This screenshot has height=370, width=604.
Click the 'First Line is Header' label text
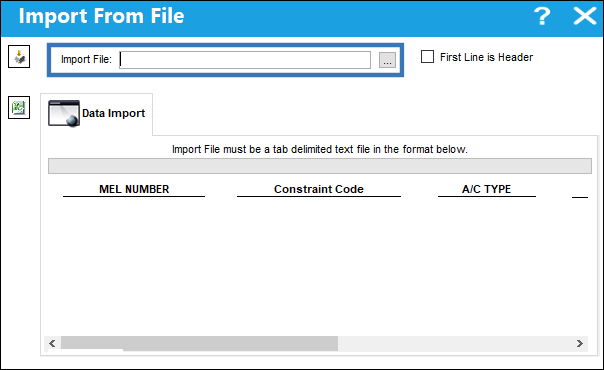(486, 57)
